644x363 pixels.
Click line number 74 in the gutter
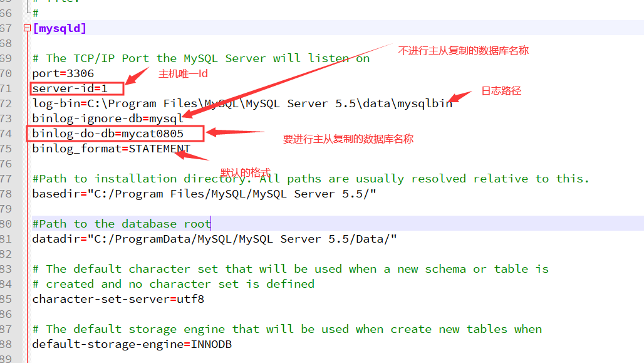pos(6,134)
